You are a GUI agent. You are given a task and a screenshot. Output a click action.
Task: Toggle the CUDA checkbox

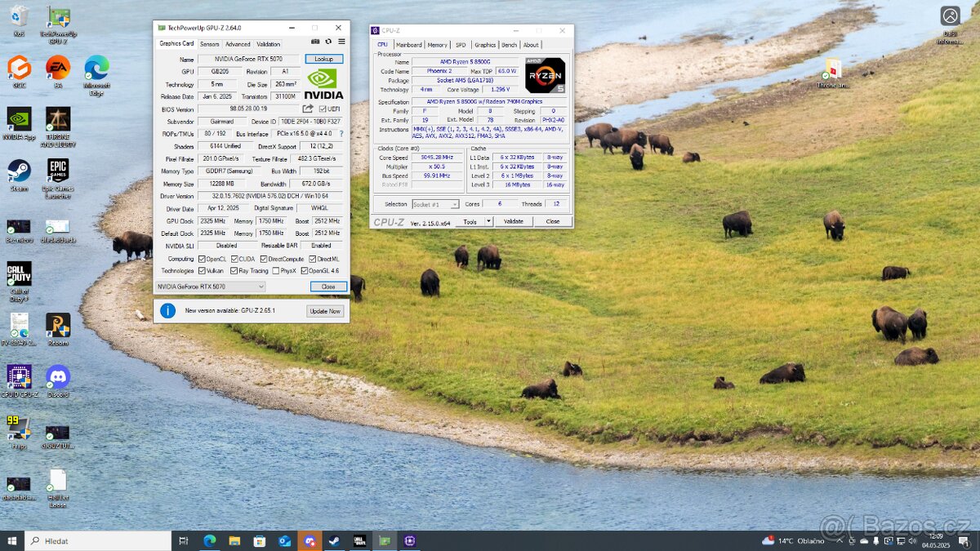pyautogui.click(x=234, y=259)
